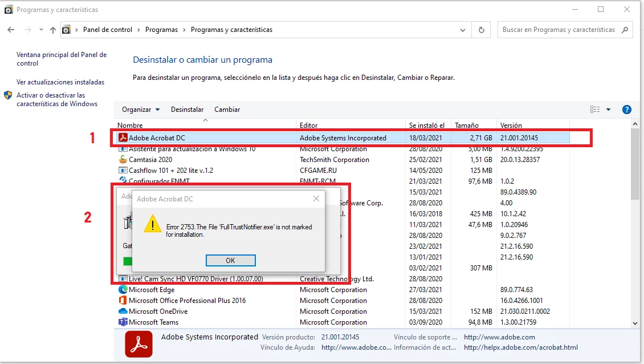Image resolution: width=644 pixels, height=364 pixels.
Task: Click the yellow warning icon in dialog
Action: tap(152, 224)
